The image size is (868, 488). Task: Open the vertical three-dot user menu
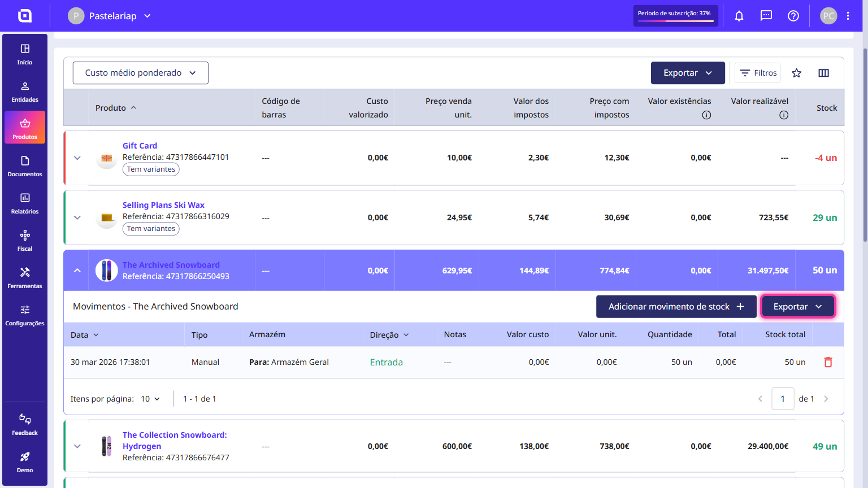click(x=848, y=16)
